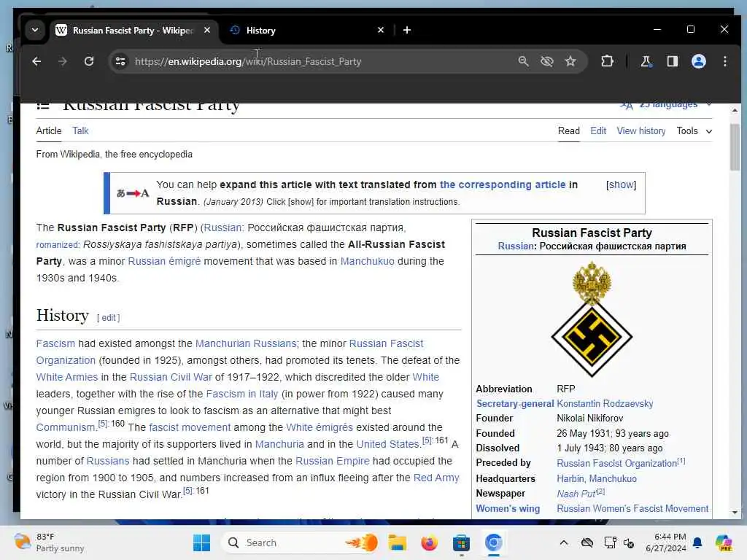
Task: Open Konstantin Rodzaevsky link
Action: [605, 404]
